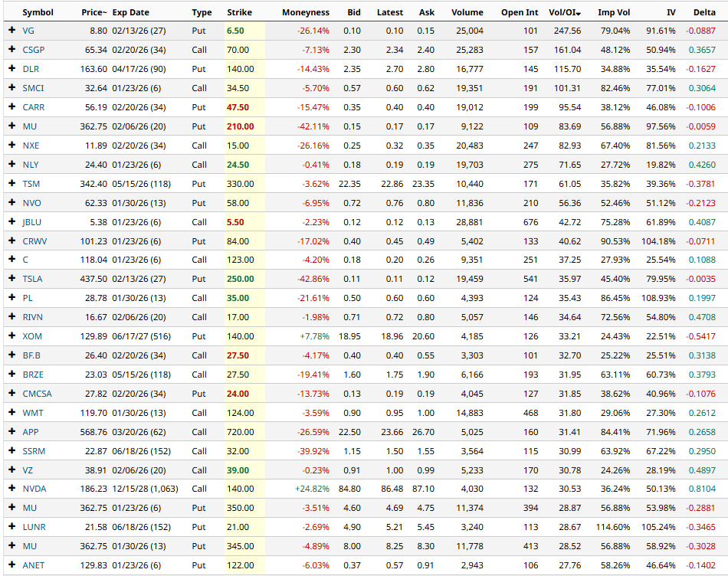Open the TSM symbol link
728x576 pixels.
click(31, 184)
